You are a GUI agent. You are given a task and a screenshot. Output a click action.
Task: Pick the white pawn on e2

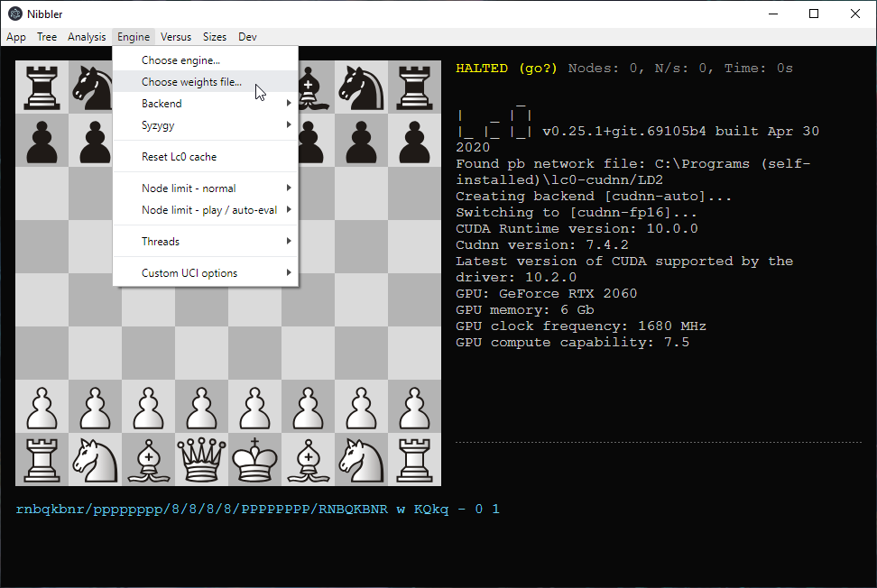point(254,407)
